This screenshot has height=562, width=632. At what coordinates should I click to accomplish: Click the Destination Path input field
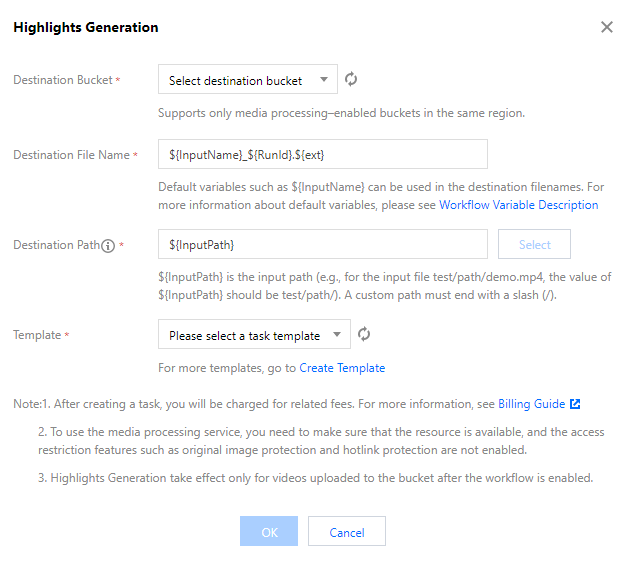322,245
